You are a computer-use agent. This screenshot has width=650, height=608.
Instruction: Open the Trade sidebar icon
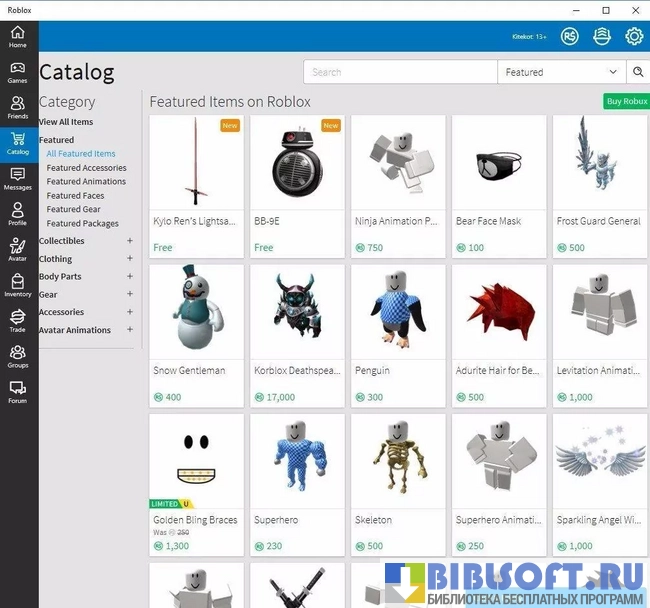coord(18,321)
